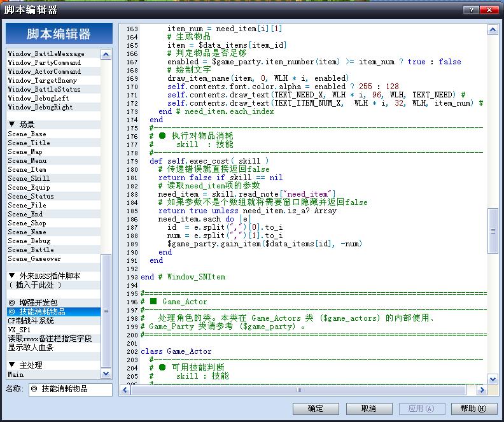Click script list scroll up arrow

click(x=106, y=55)
